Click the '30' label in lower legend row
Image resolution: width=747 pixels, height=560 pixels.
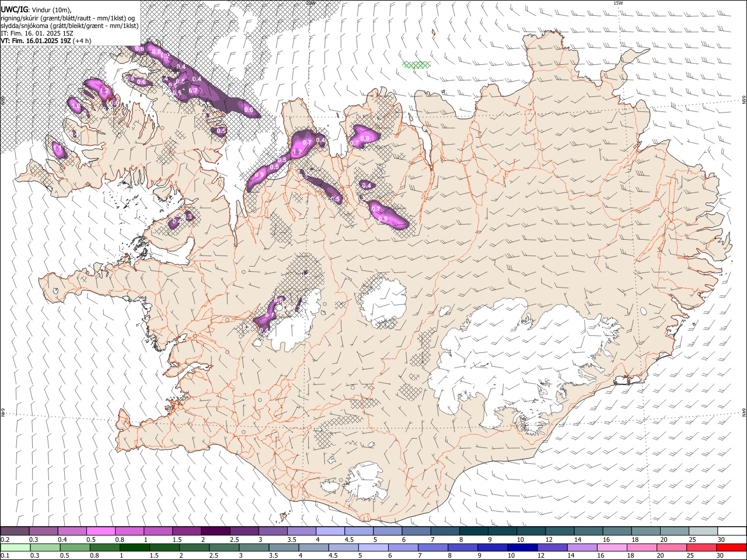click(x=720, y=556)
